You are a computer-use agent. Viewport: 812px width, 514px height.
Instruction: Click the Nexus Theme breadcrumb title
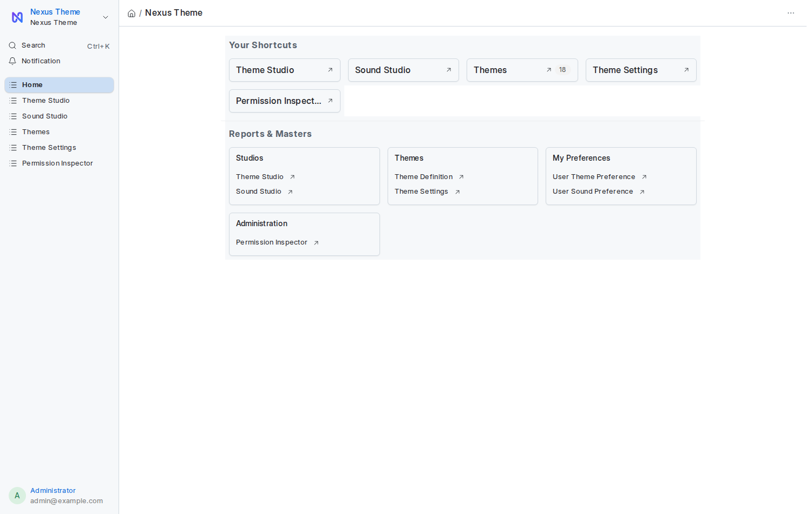tap(174, 13)
